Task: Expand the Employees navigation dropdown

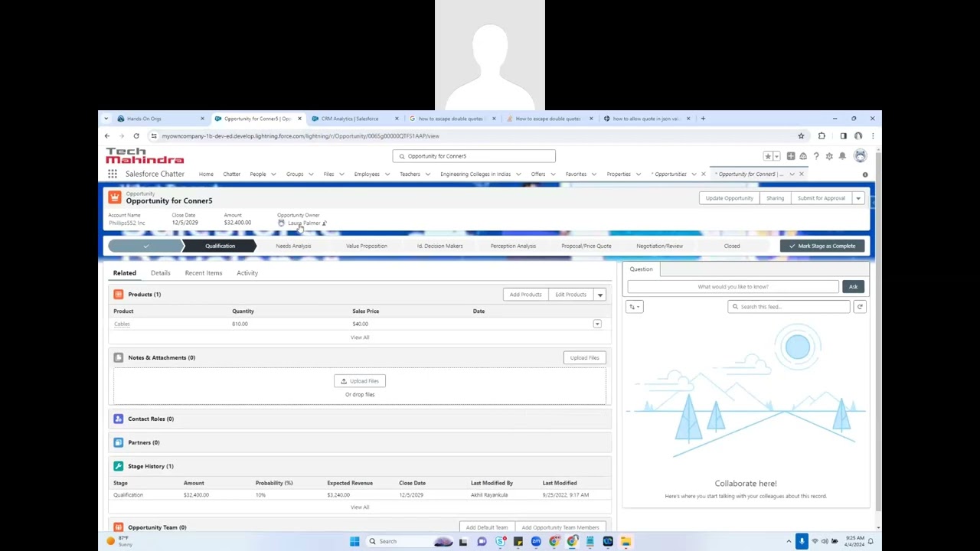Action: pyautogui.click(x=387, y=174)
